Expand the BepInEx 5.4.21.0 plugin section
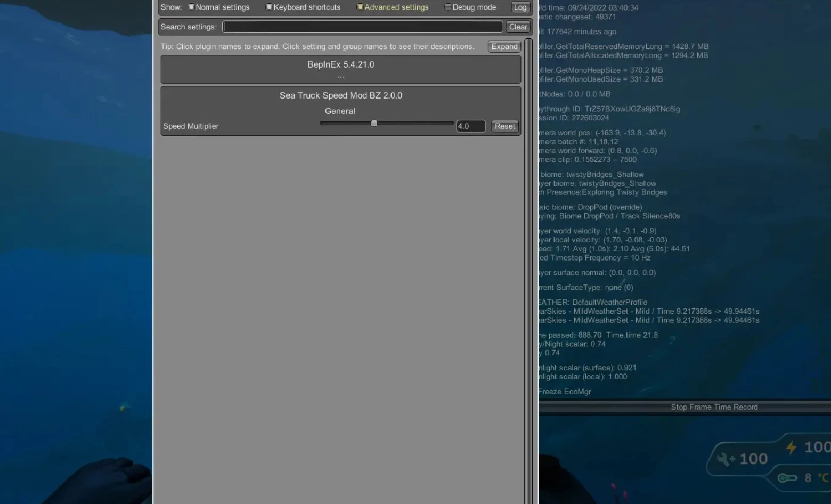 point(340,64)
